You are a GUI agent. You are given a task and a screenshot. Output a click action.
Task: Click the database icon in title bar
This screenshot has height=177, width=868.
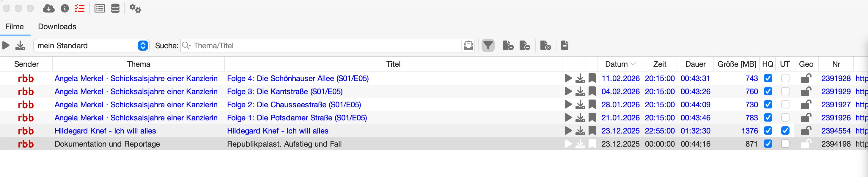(x=115, y=8)
